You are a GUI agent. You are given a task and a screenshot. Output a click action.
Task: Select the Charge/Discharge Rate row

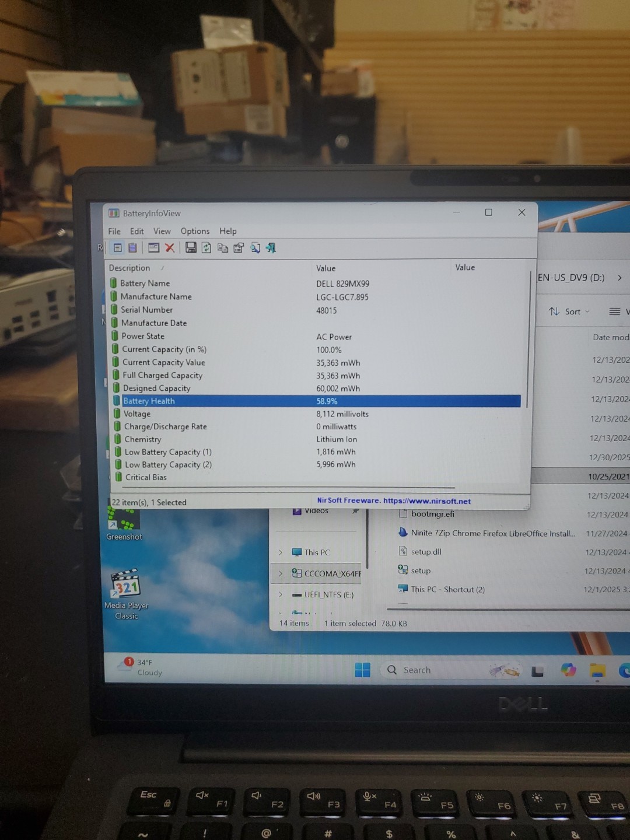[x=316, y=426]
